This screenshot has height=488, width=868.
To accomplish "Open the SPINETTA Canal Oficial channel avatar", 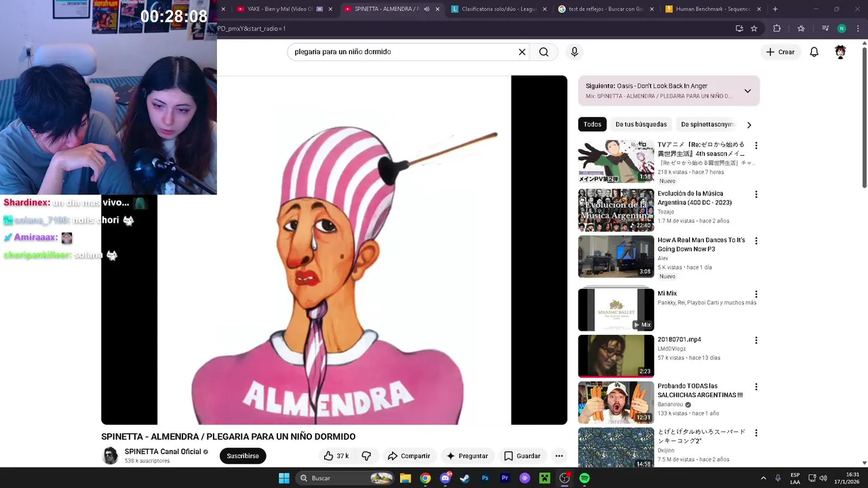I will click(x=110, y=456).
